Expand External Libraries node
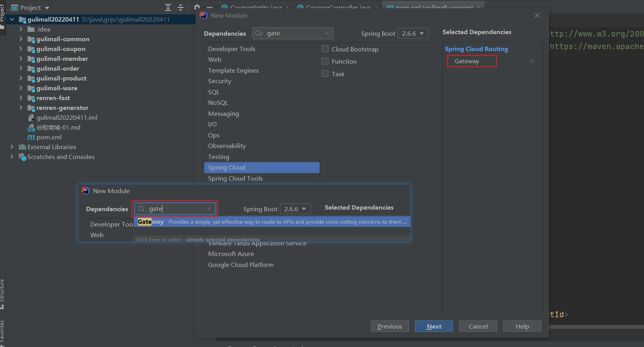Screen dimensions: 644x347 [x=12, y=147]
